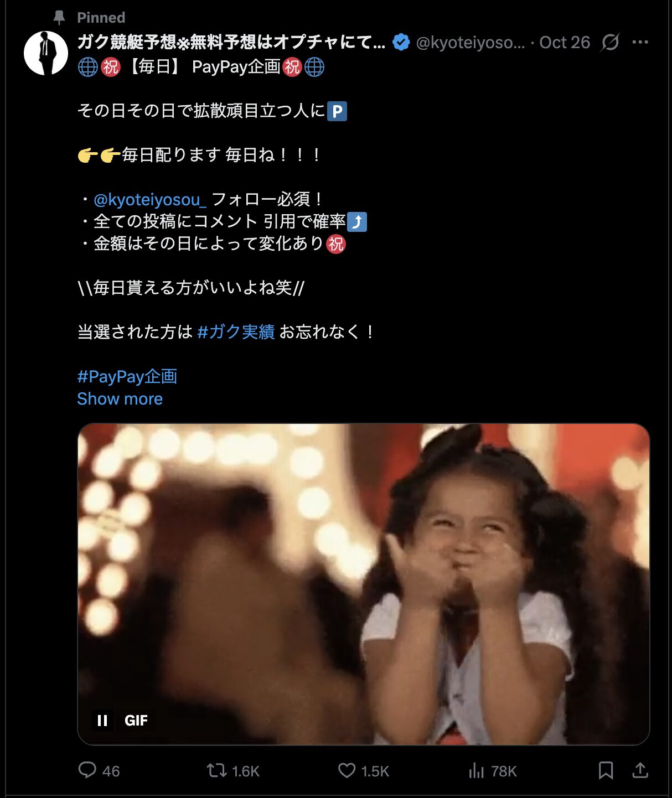Screen dimensions: 672x798
Task: View post analytics bar chart icon
Action: [476, 770]
